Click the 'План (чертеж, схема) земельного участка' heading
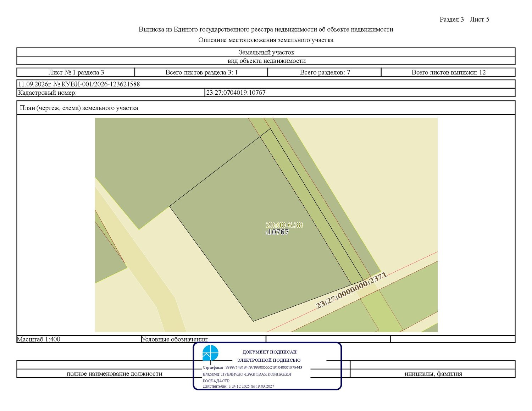 (79, 108)
